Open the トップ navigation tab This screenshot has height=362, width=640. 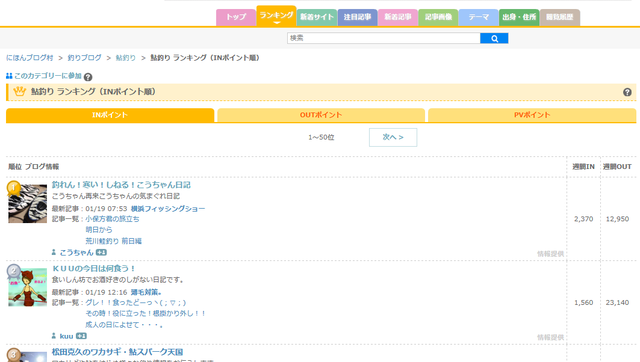click(x=236, y=18)
